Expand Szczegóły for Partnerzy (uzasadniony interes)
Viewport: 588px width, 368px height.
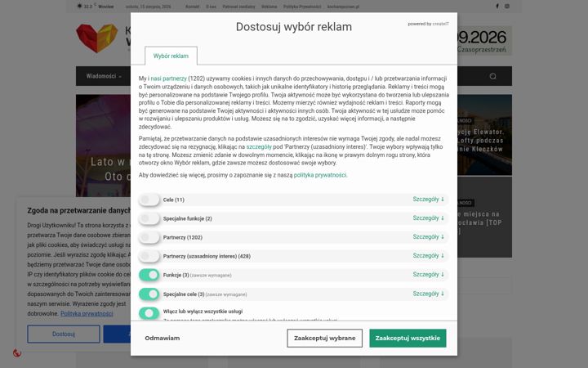(x=428, y=256)
